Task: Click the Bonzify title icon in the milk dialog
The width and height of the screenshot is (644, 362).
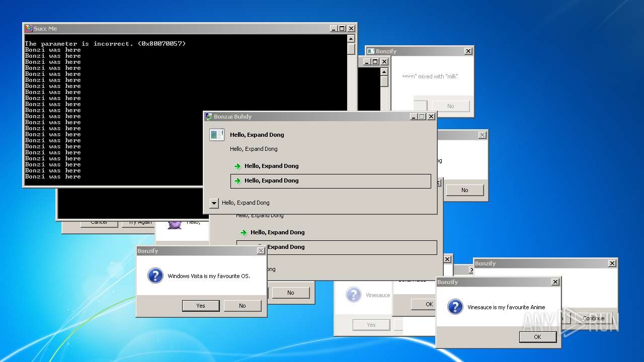Action: [x=371, y=51]
